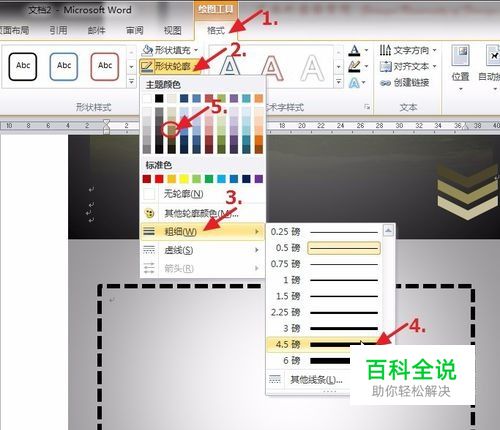500x430 pixels.
Task: Open the 文字方向 dropdown
Action: [x=408, y=50]
